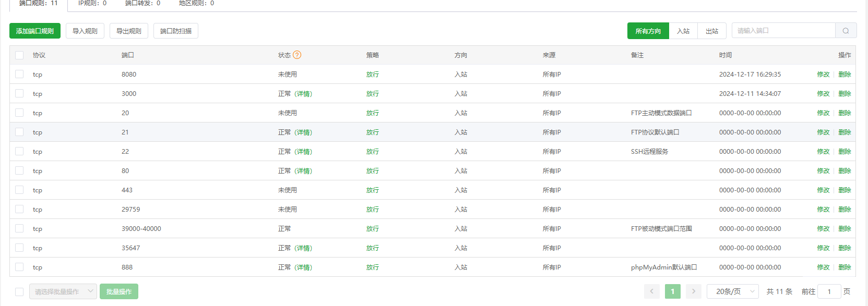Click the SSH远程服务 remark text
Image resolution: width=868 pixels, height=306 pixels.
pyautogui.click(x=649, y=152)
